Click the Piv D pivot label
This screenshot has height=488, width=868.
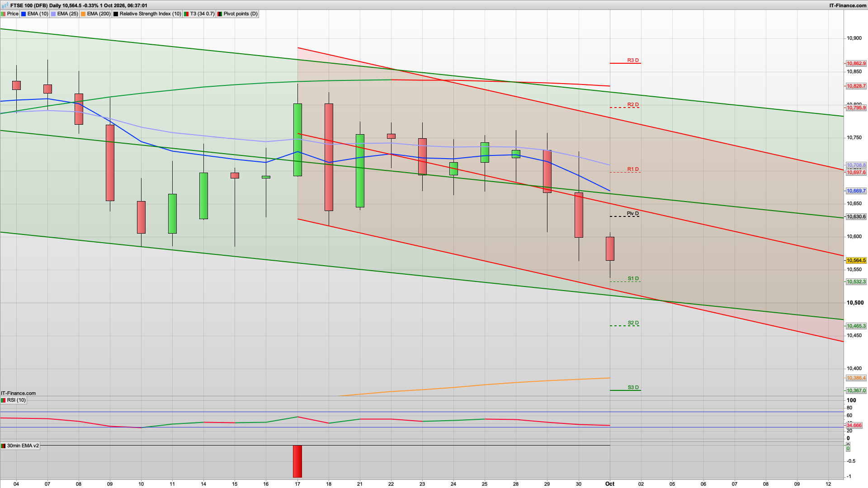[633, 213]
